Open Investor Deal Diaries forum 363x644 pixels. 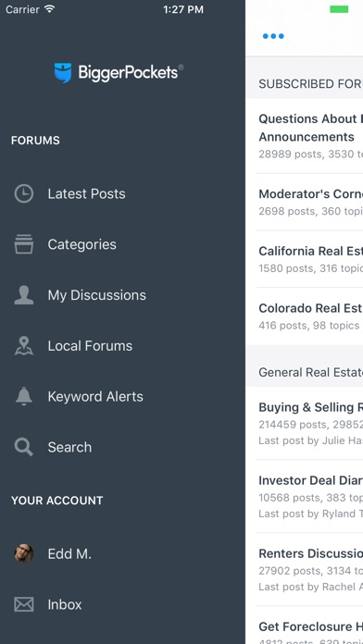point(305,496)
